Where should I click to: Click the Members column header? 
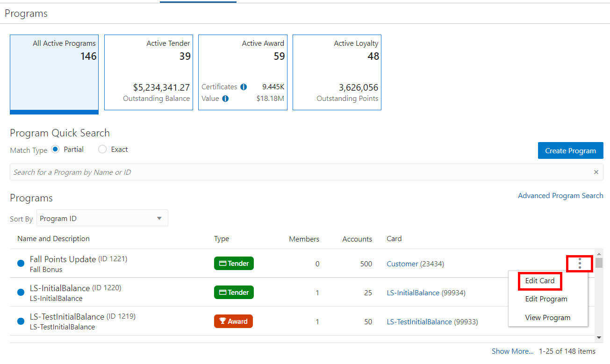click(304, 239)
